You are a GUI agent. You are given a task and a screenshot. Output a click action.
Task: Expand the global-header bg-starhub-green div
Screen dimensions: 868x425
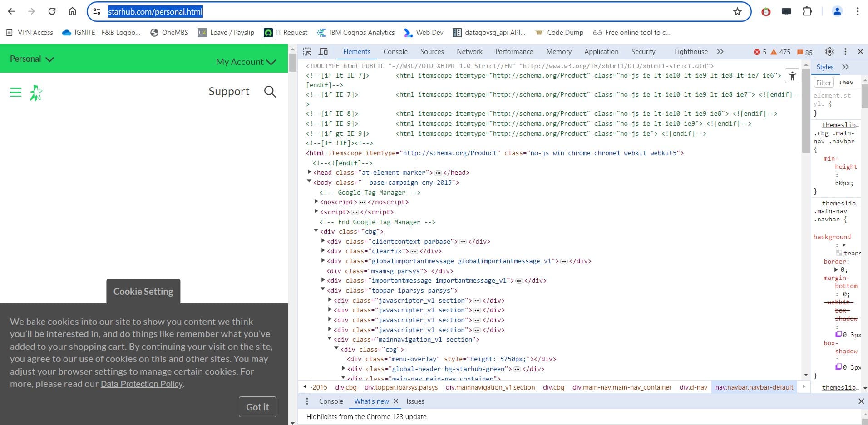point(344,369)
